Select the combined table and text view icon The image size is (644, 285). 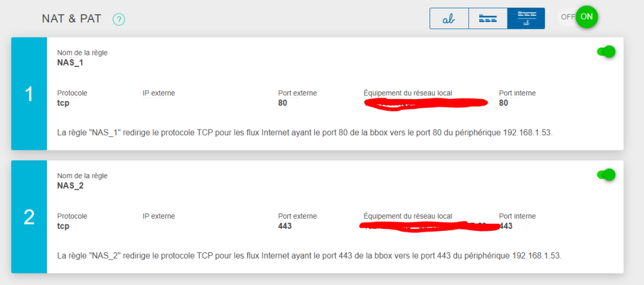[x=526, y=19]
